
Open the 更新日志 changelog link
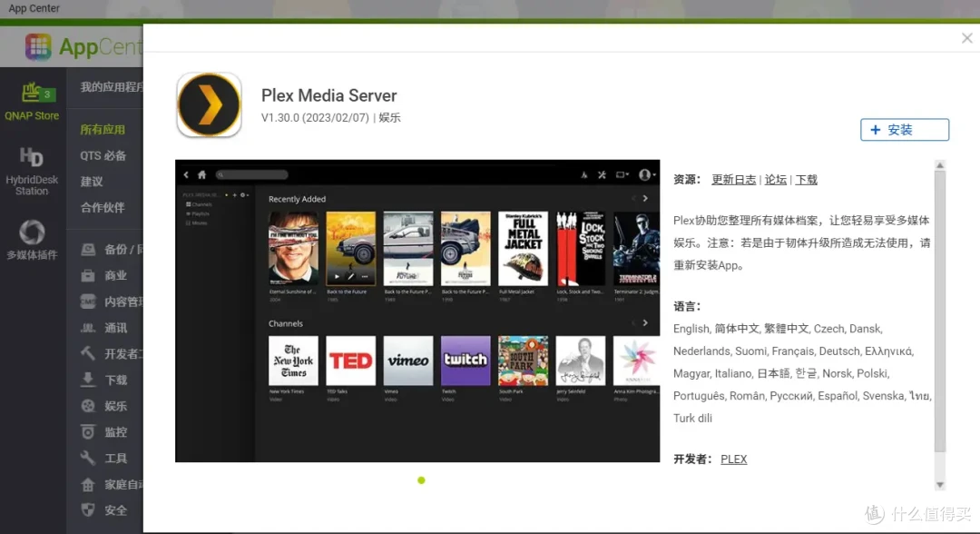pos(734,180)
